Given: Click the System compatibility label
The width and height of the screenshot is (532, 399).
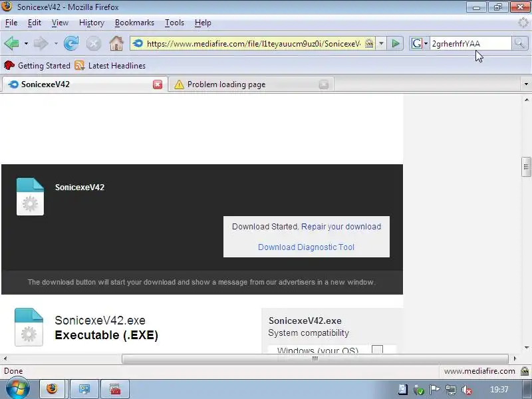Looking at the screenshot, I should point(309,333).
